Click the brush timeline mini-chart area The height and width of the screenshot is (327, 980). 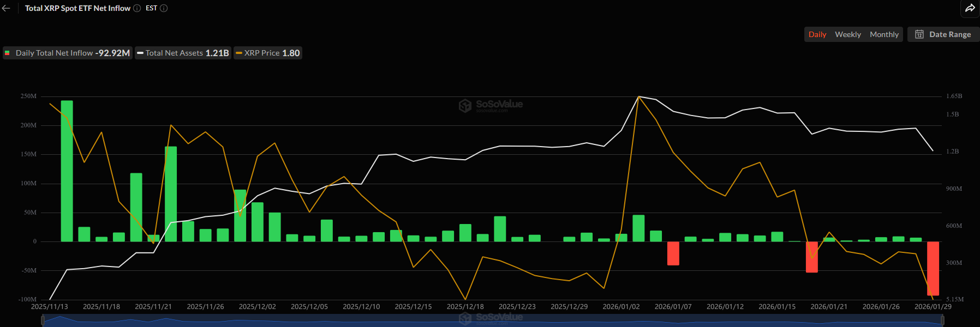click(491, 322)
